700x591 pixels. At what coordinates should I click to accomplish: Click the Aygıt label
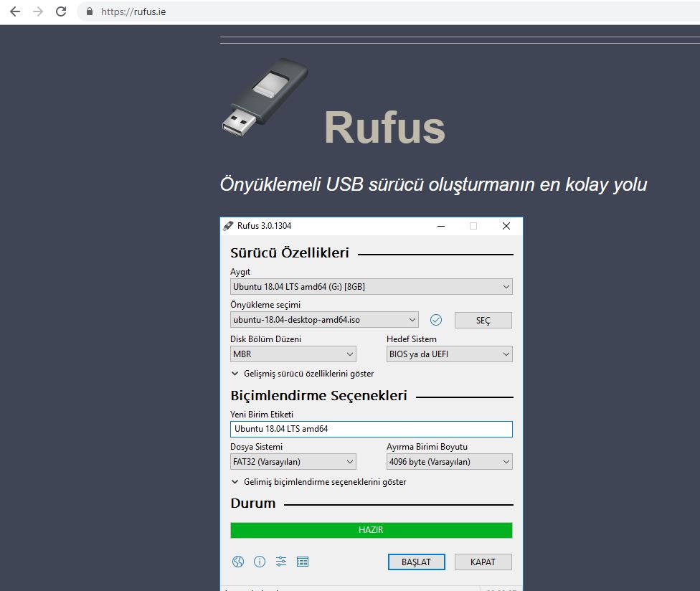point(240,272)
